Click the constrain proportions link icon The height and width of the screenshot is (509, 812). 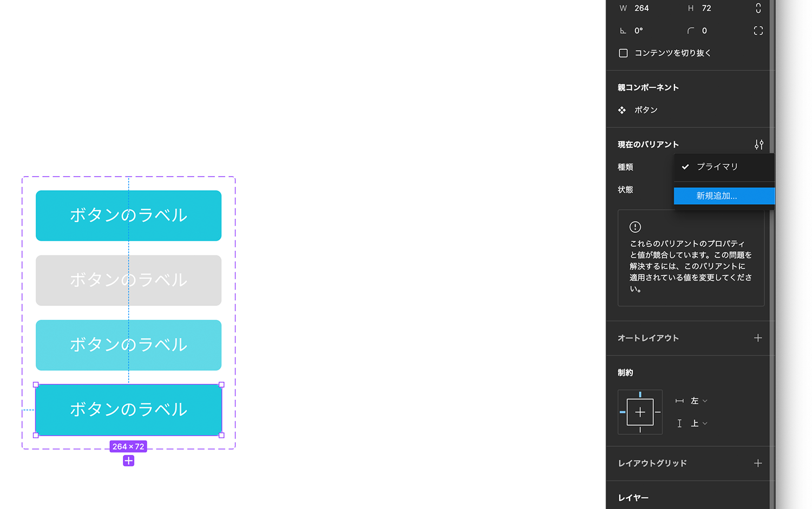point(758,8)
